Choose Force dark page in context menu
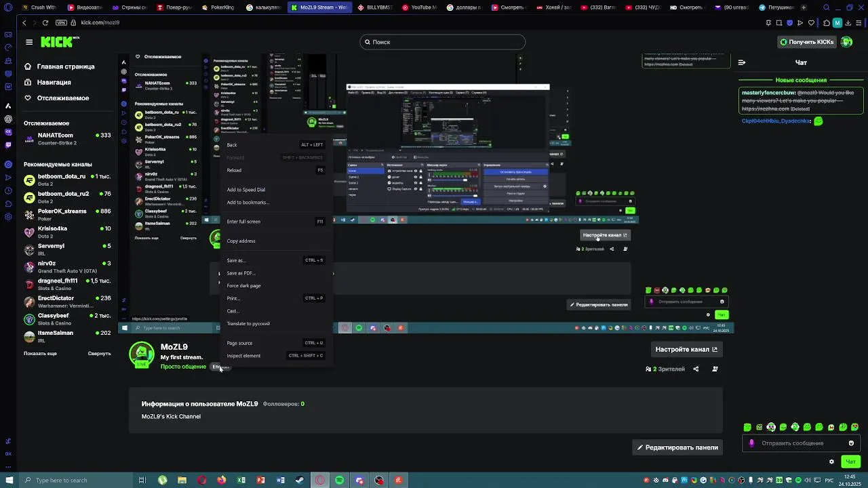Screen dimensions: 868x488 click(275, 285)
